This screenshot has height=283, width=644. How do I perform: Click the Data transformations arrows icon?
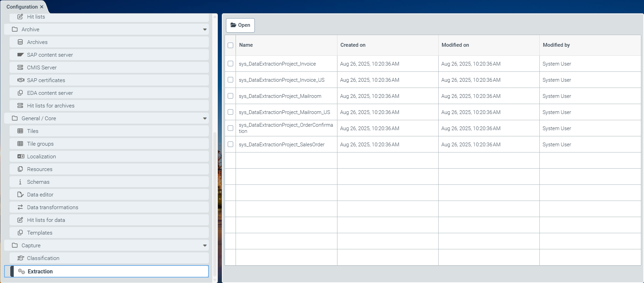pos(20,207)
